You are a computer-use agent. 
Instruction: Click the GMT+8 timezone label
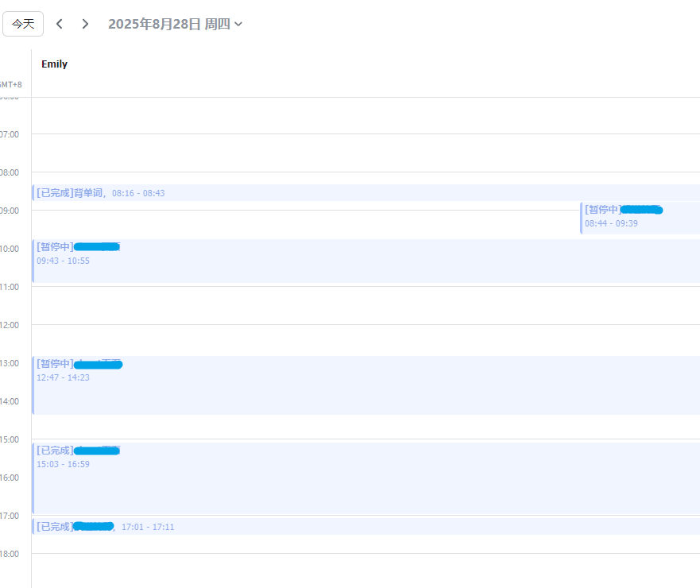[11, 84]
